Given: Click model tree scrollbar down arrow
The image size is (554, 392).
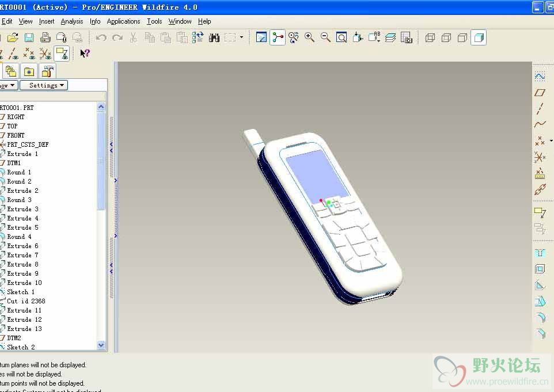Looking at the screenshot, I should coord(101,345).
